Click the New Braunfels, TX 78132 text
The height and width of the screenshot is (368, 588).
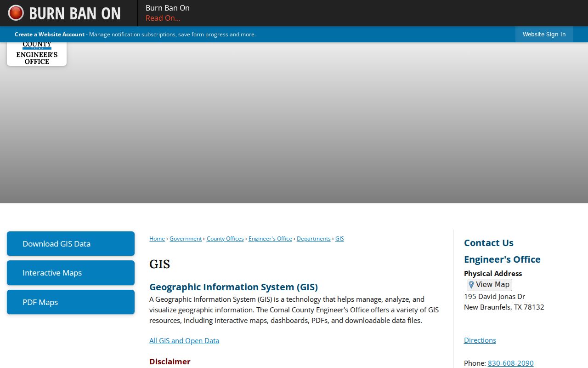(504, 307)
